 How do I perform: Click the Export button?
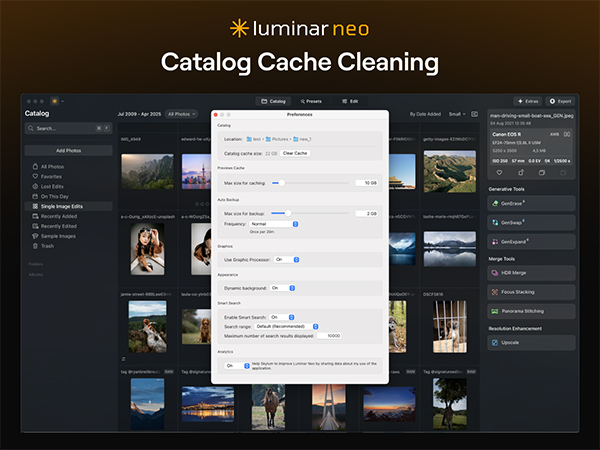tap(560, 101)
